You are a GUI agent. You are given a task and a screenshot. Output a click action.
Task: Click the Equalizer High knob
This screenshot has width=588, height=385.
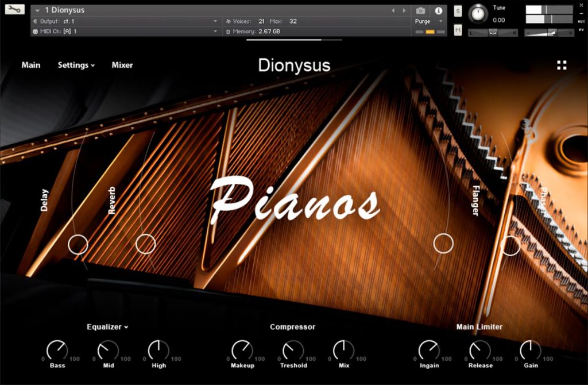[158, 351]
